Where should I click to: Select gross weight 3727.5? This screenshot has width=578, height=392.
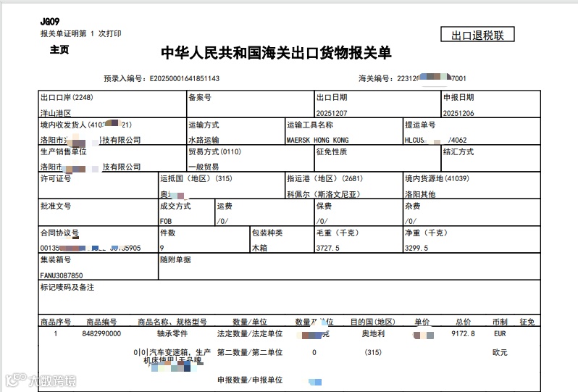(327, 248)
